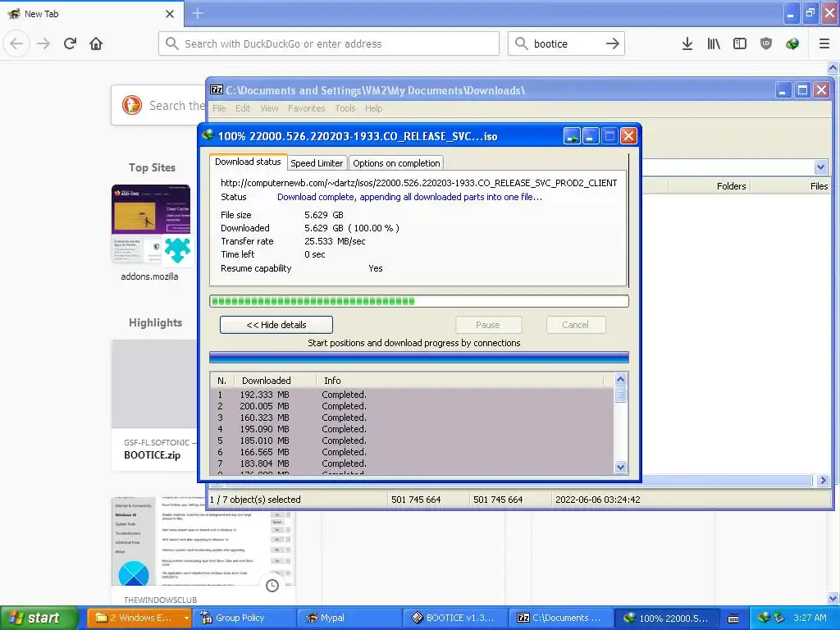Screen dimensions: 840x630
Task: Open the BOOTICE.zip highlight card
Action: (154, 405)
